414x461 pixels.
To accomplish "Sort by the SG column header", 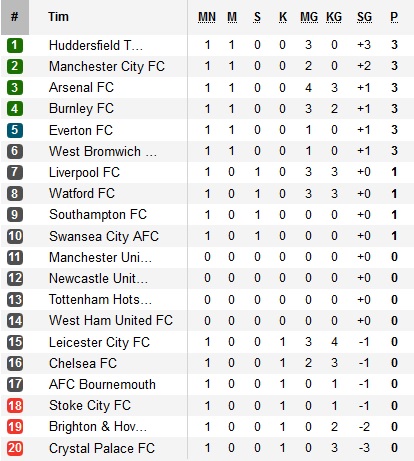I will 364,17.
